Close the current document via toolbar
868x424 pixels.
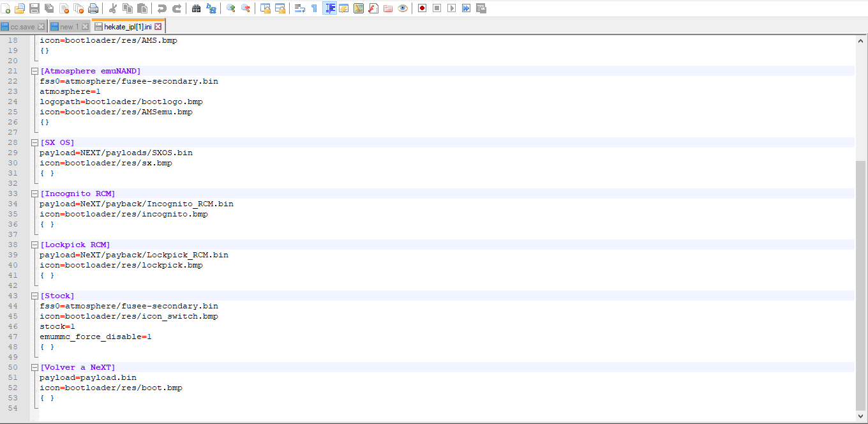64,8
